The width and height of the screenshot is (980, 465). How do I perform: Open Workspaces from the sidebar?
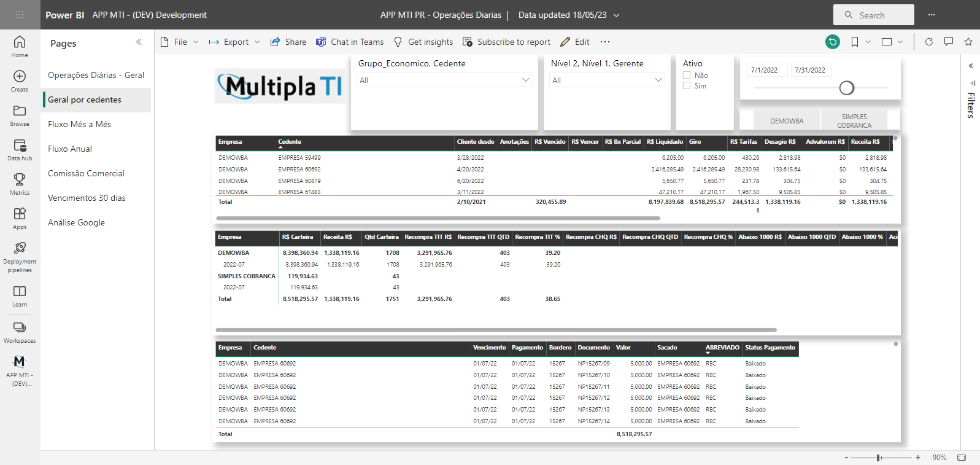coord(20,332)
